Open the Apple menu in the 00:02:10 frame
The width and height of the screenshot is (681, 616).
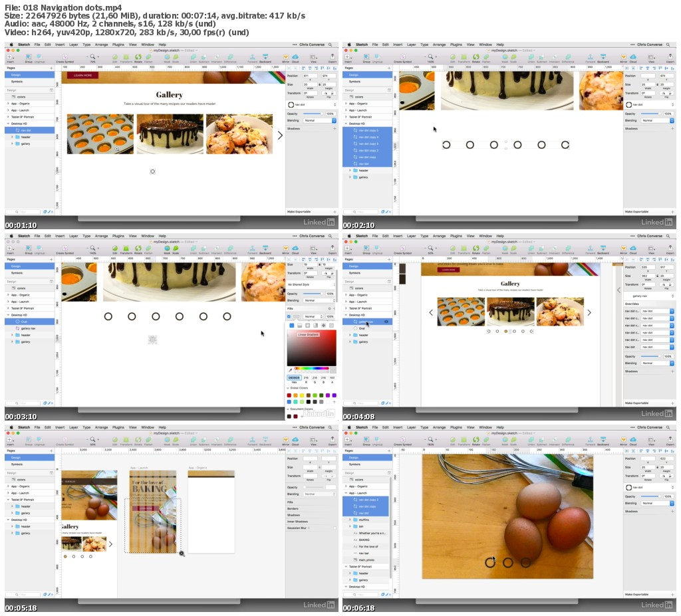pos(349,45)
